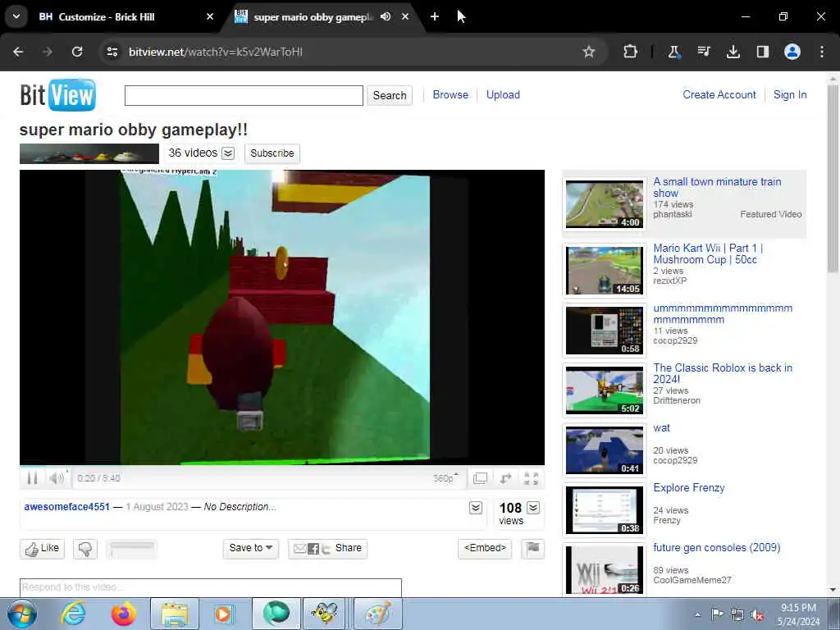The image size is (840, 630).
Task: Open a new browser tab
Action: [435, 16]
